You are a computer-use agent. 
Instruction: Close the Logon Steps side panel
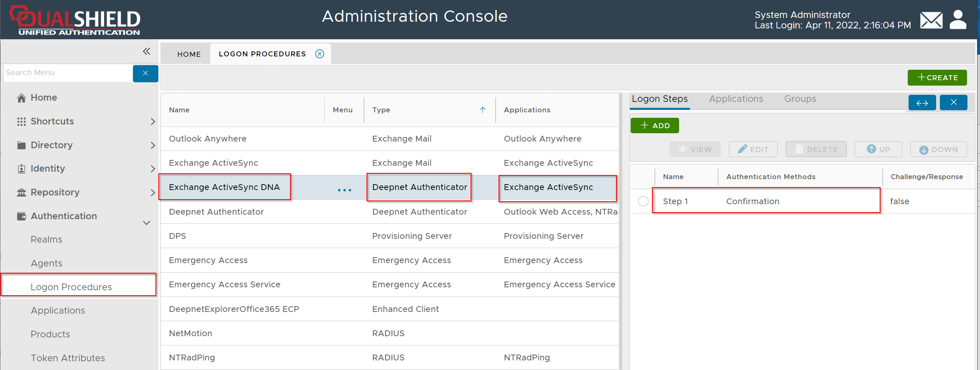pos(953,103)
